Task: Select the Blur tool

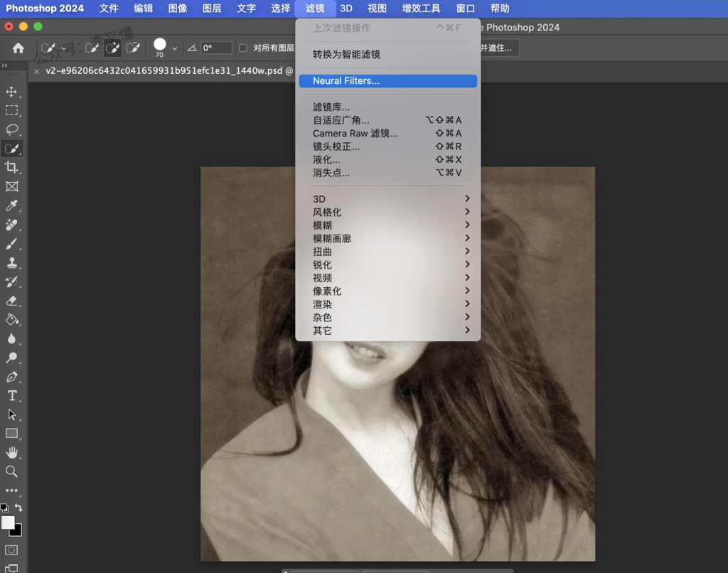Action: click(11, 338)
